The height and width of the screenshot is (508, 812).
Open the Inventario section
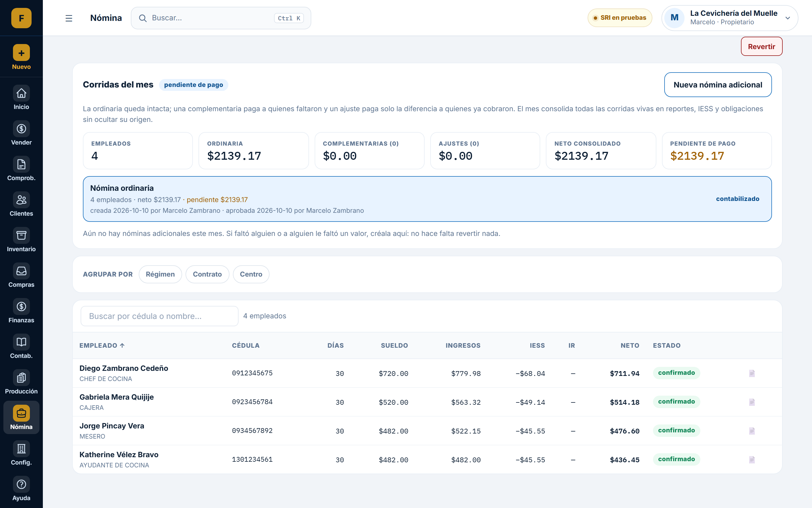[x=21, y=240]
